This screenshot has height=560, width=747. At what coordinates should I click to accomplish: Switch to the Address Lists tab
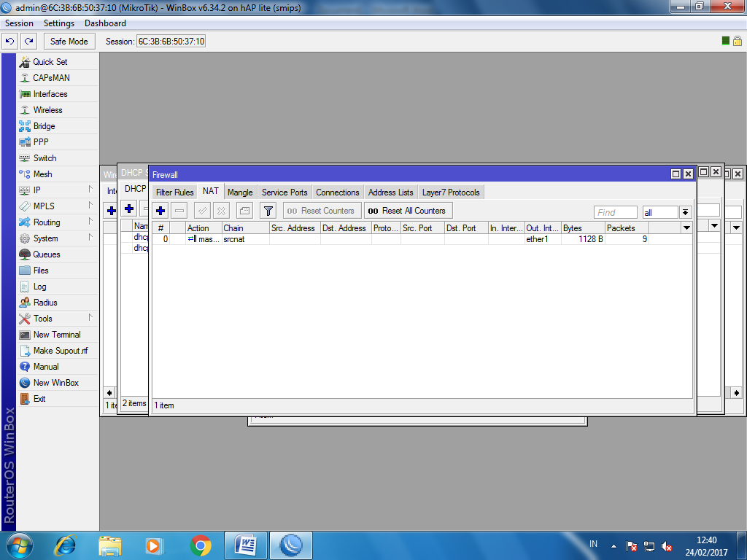tap(391, 192)
